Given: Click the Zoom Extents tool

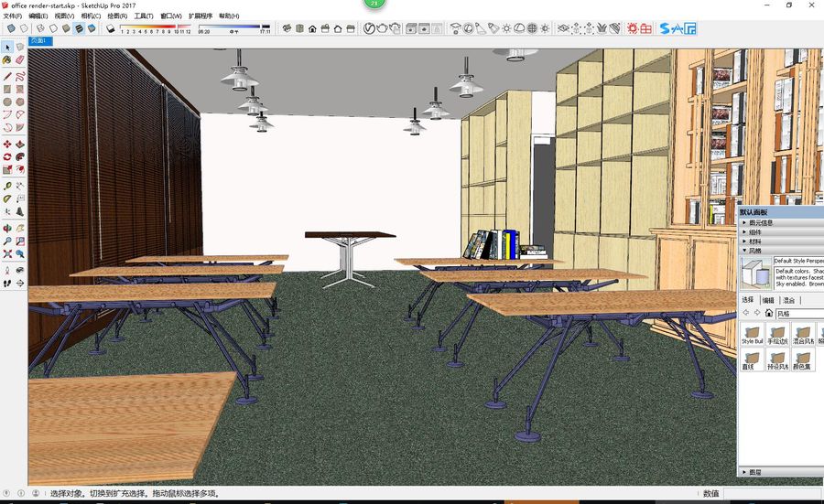Looking at the screenshot, I should pos(7,253).
